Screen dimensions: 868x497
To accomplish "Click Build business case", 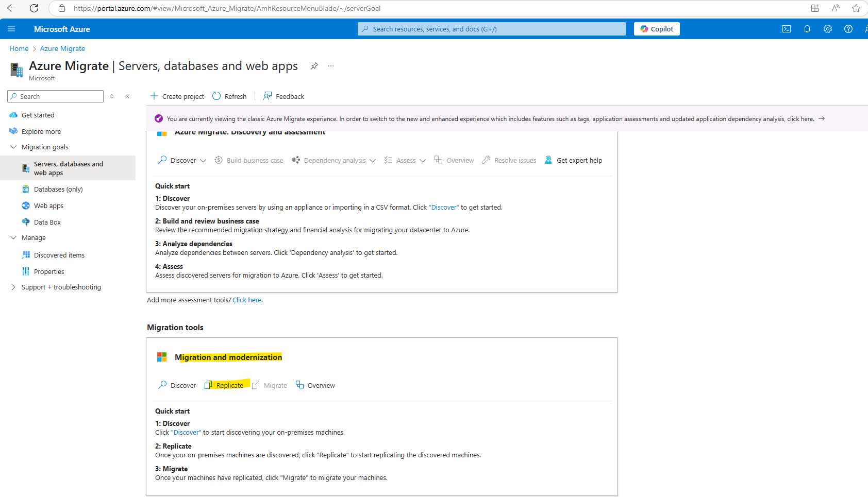I will pos(249,160).
